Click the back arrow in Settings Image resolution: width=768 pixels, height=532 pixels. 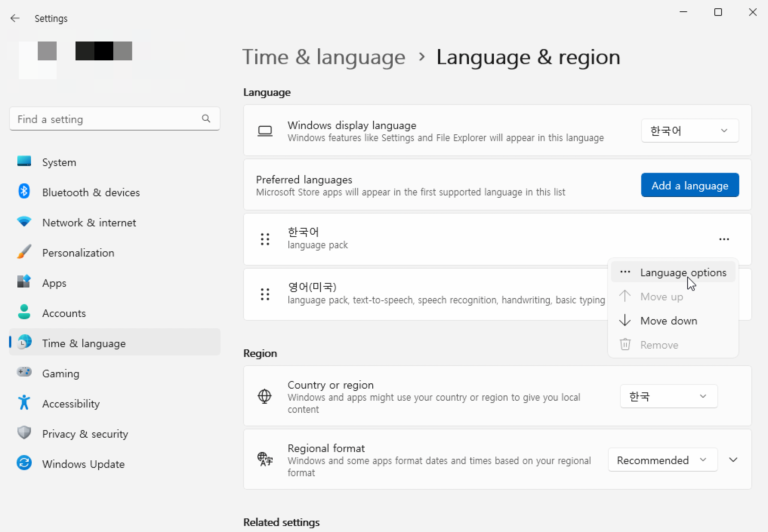(15, 18)
